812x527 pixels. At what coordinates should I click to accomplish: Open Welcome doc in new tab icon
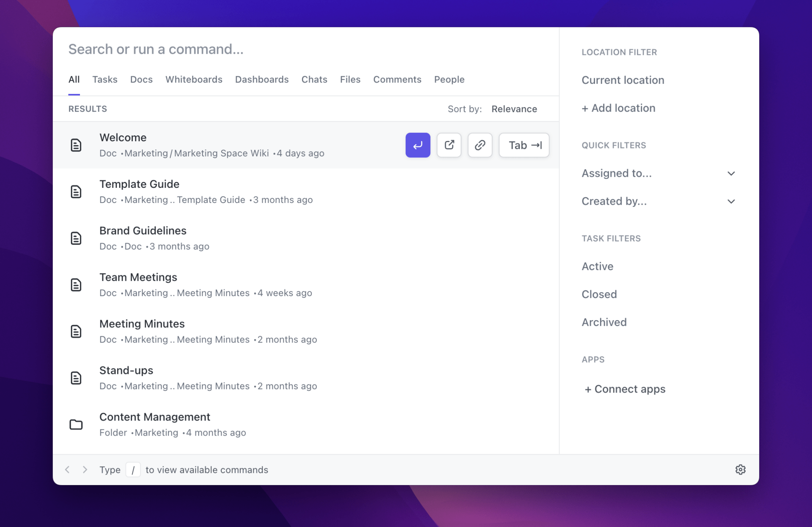tap(449, 145)
